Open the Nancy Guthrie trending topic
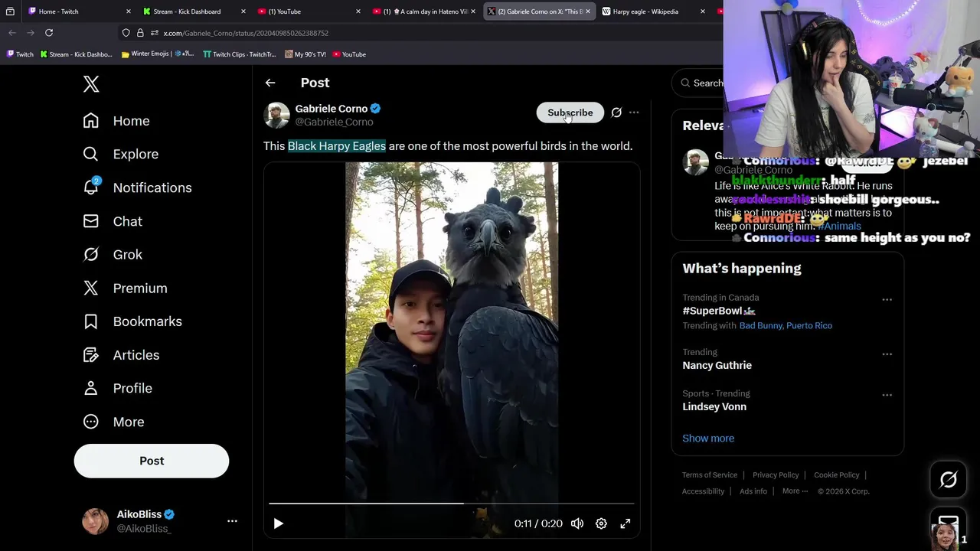 pos(717,365)
